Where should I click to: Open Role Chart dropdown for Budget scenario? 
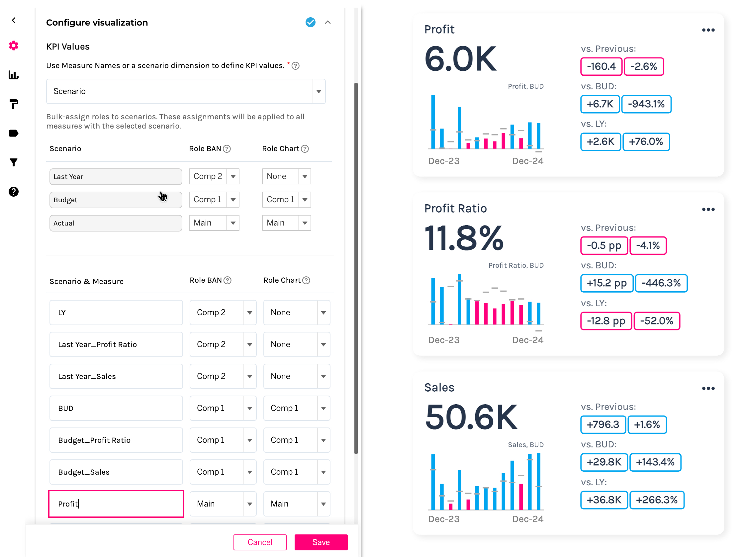click(x=305, y=200)
